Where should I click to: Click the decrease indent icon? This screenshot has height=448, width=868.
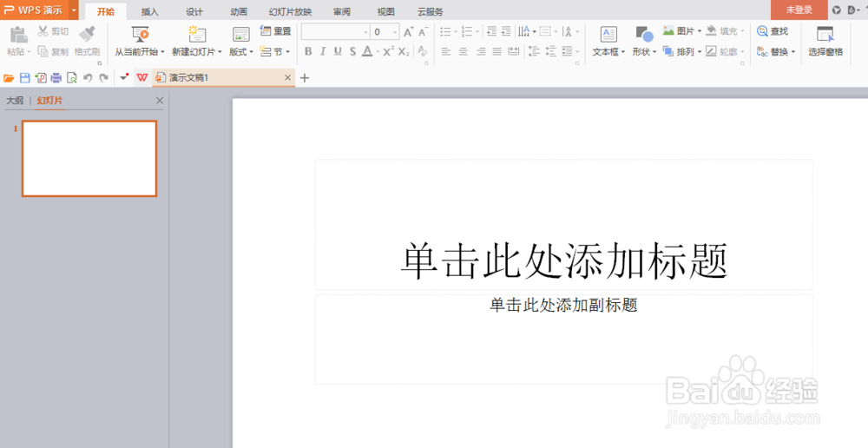491,31
